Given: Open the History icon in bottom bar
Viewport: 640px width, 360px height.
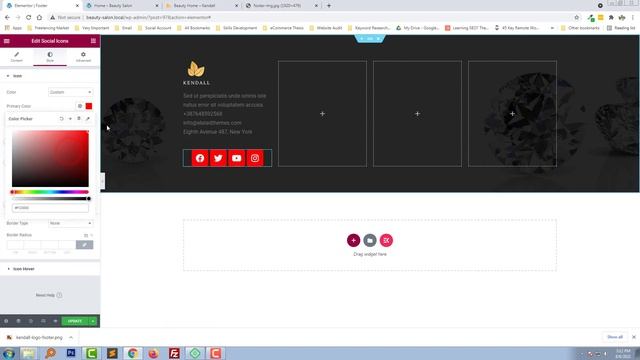Looking at the screenshot, I should [x=31, y=321].
